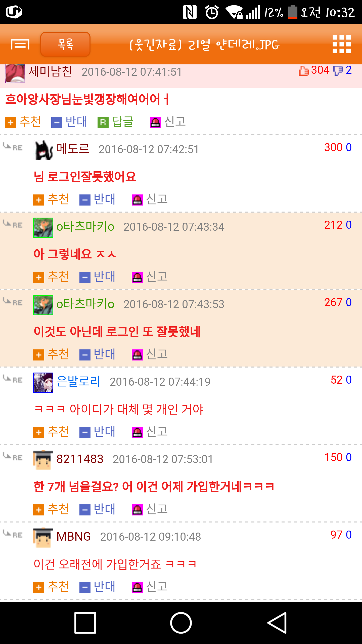Click 추천 plus icon under 메도르's reply

pos(39,200)
